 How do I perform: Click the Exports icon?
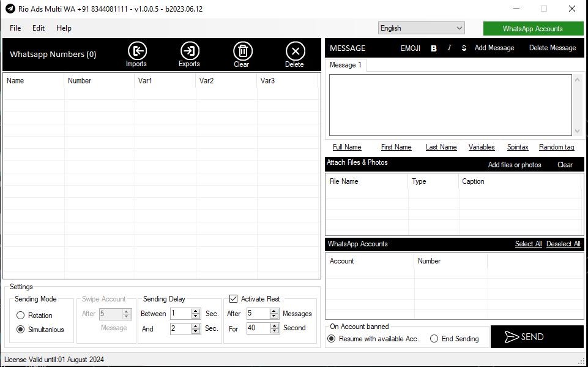coord(190,51)
